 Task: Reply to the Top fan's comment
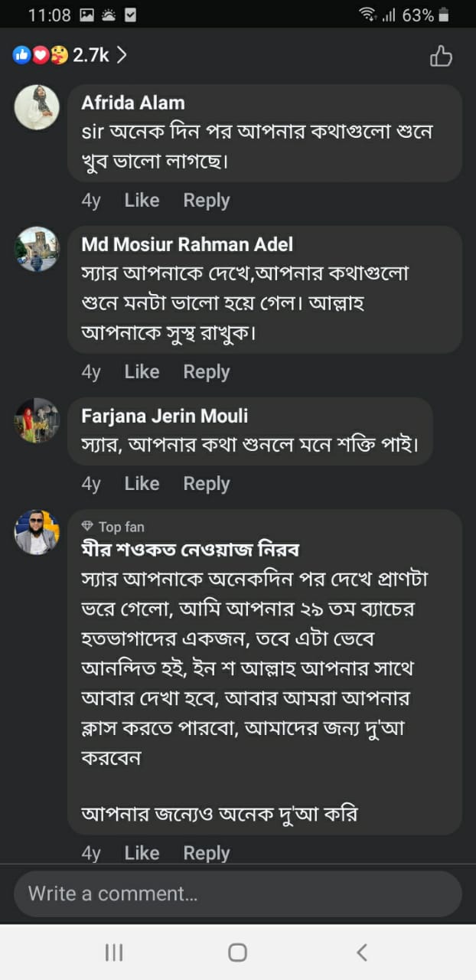206,853
